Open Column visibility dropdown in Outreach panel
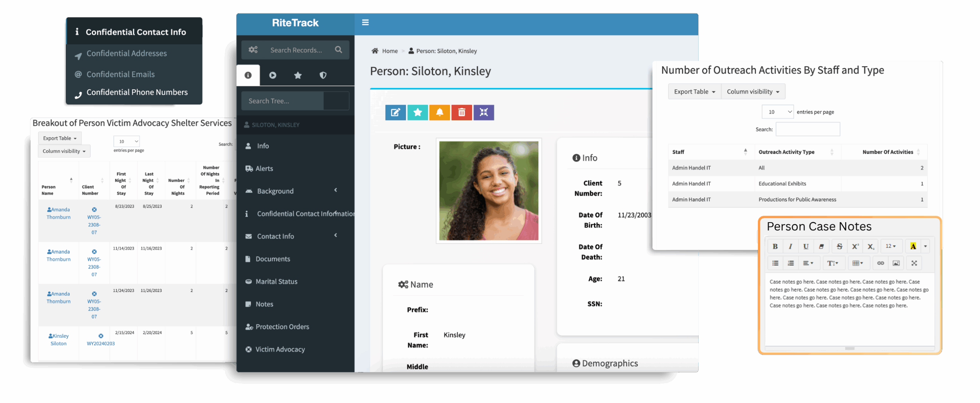Viewport: 980px width, 403px height. click(x=753, y=92)
